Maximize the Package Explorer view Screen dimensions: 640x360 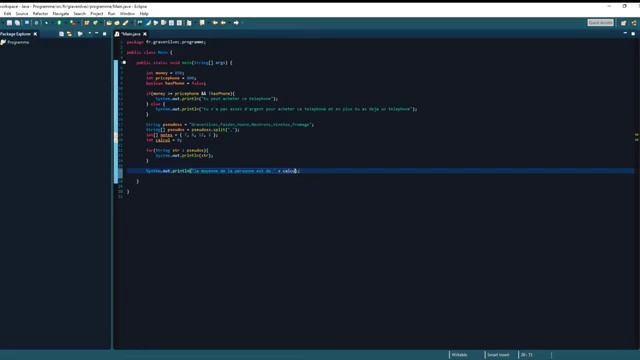[105, 34]
